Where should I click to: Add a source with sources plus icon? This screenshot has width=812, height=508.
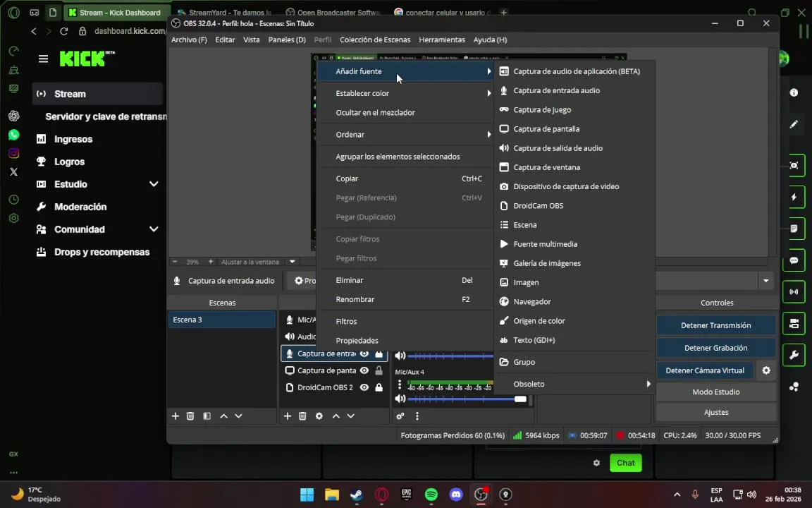pyautogui.click(x=288, y=416)
